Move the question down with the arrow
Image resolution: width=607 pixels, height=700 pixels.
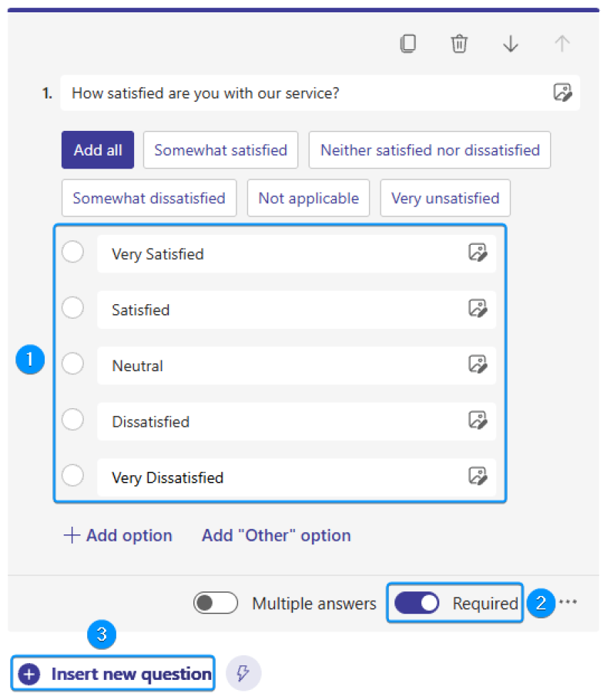pos(511,44)
